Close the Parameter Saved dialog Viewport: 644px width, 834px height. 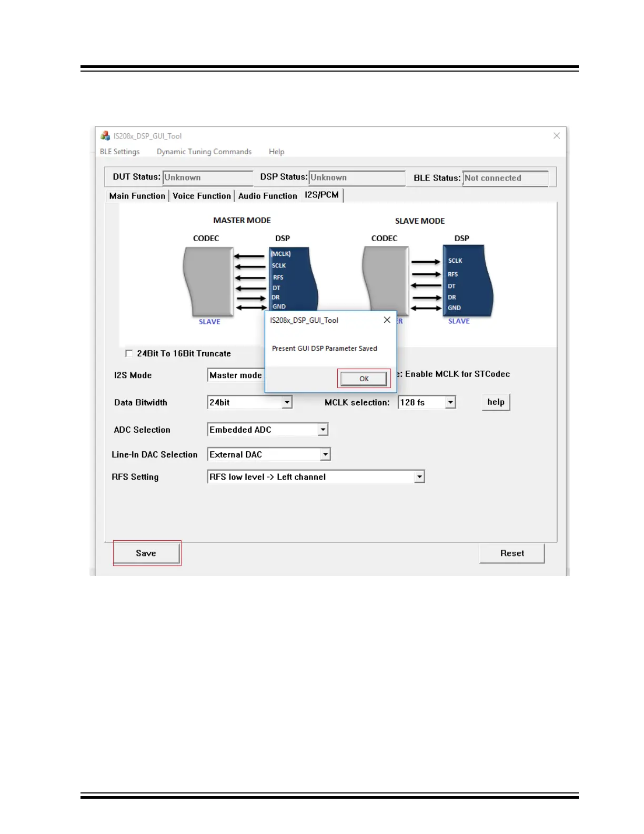click(x=387, y=320)
